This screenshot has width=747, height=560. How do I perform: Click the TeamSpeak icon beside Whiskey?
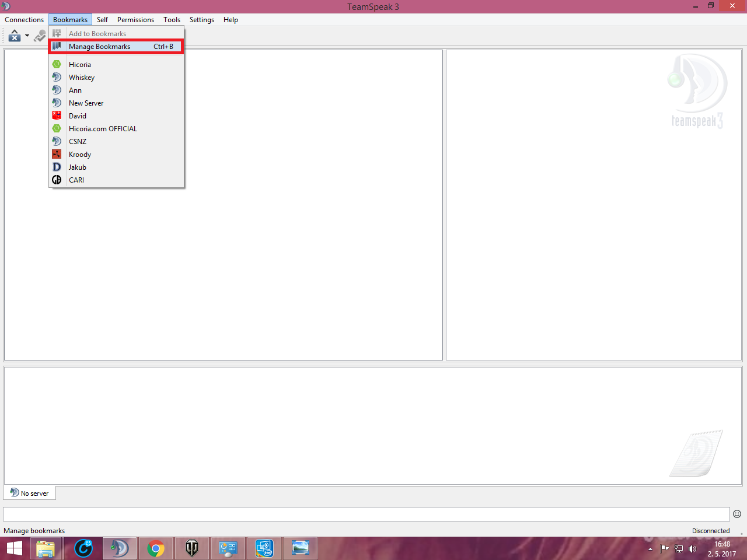click(57, 77)
